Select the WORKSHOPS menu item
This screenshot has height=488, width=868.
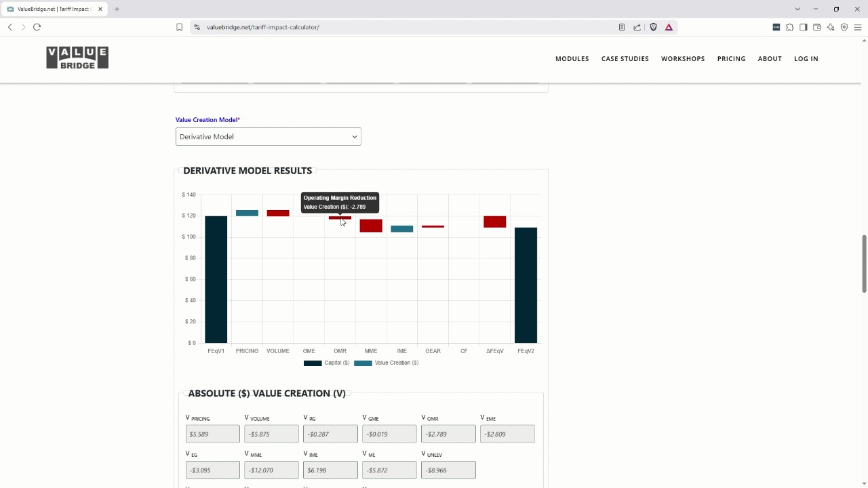tap(683, 59)
